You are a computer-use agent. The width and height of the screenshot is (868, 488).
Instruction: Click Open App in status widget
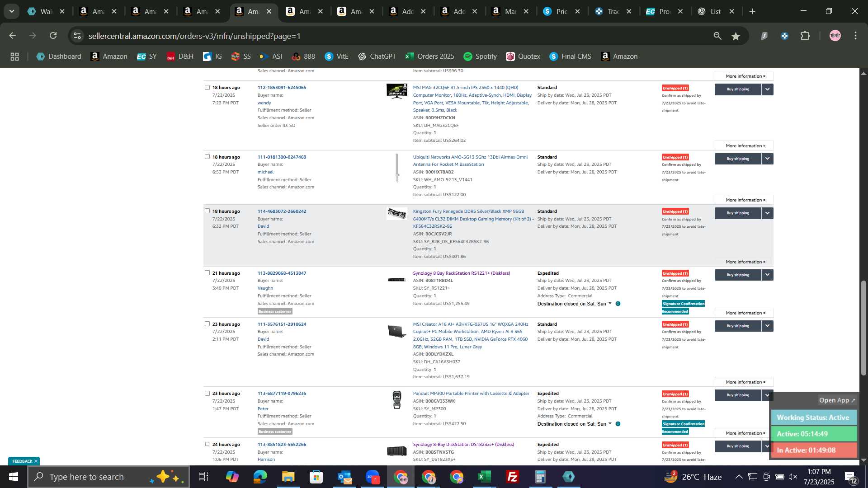pos(837,400)
